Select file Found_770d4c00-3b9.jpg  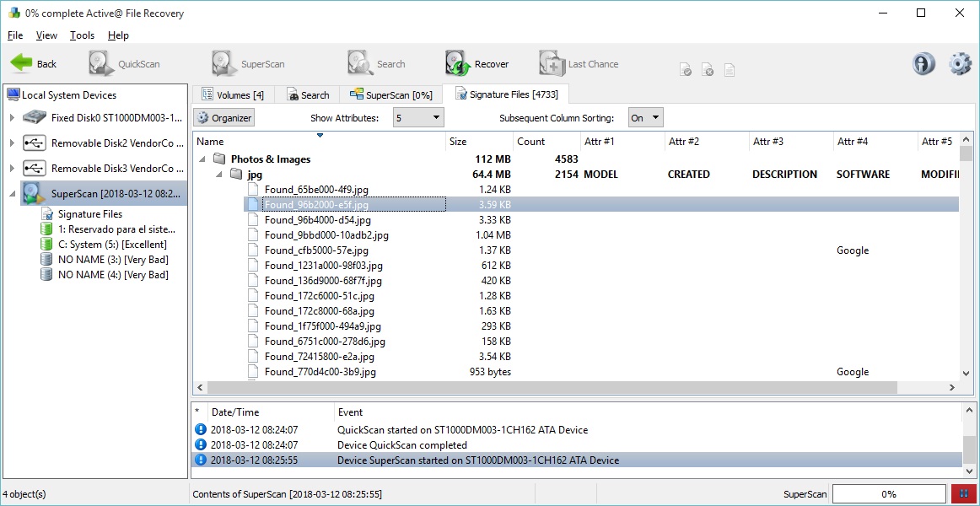pyautogui.click(x=320, y=372)
